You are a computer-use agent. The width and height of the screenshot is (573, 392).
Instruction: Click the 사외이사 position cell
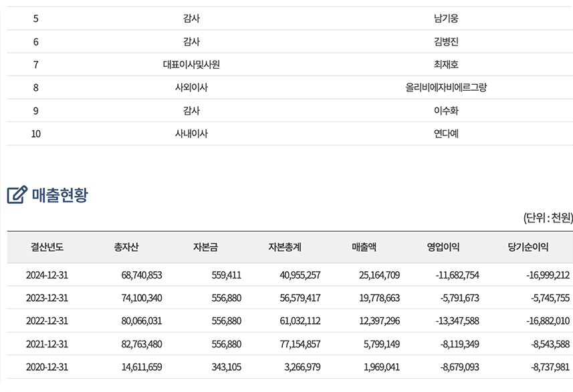tap(191, 87)
